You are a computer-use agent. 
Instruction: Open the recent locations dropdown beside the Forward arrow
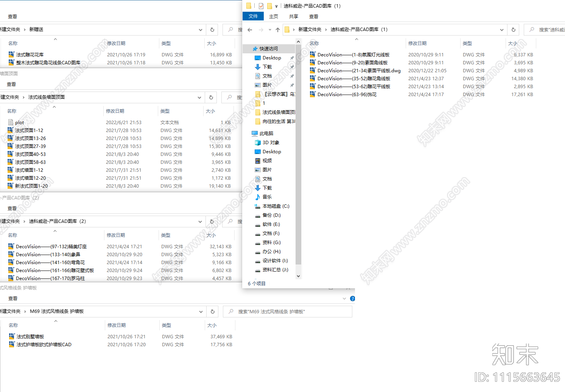pos(270,30)
